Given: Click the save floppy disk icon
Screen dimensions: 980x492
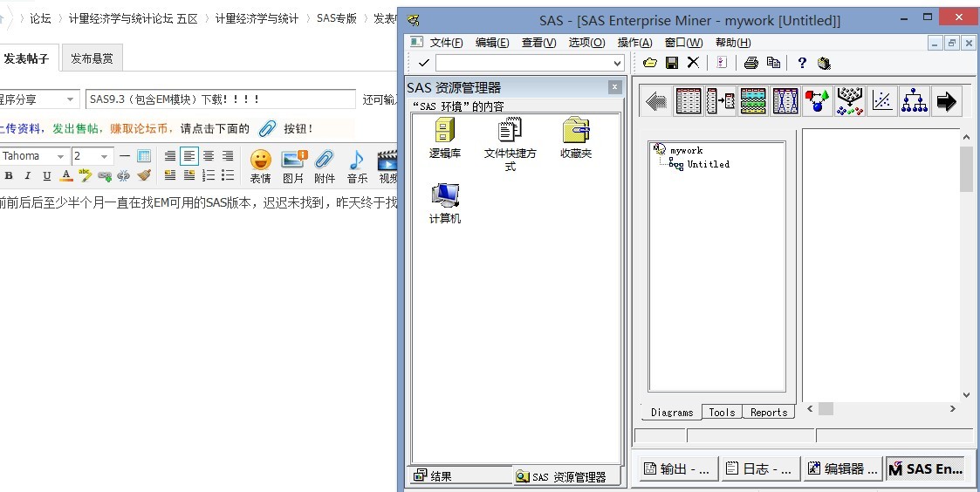Looking at the screenshot, I should [672, 63].
